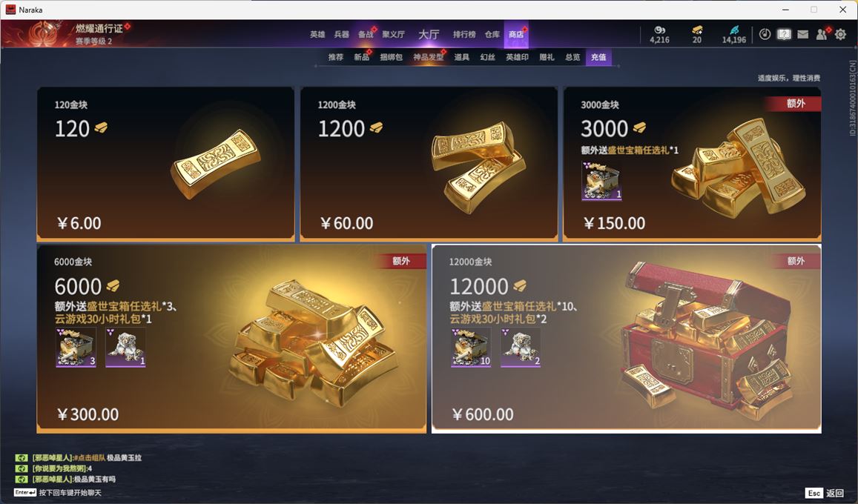The image size is (858, 504).
Task: Open the 英雄 heroes menu
Action: click(x=317, y=34)
